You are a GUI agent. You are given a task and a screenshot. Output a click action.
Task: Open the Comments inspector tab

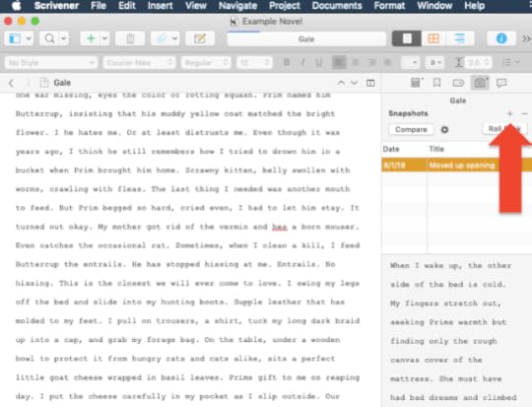tap(501, 83)
